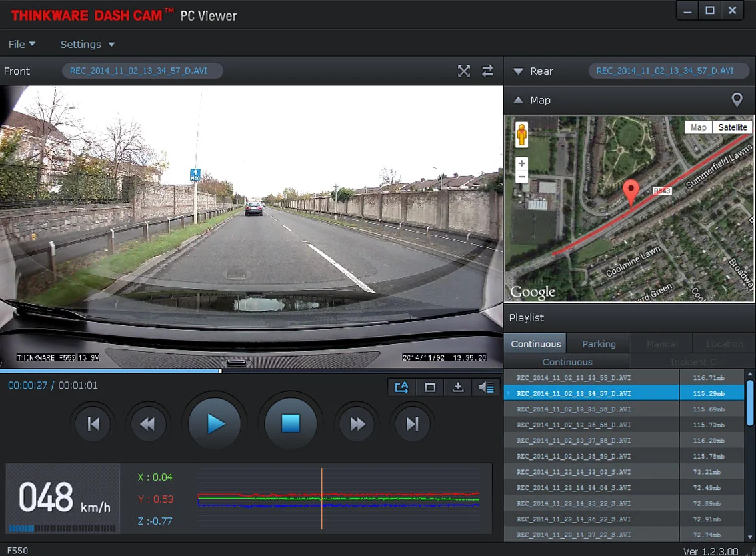
Task: Fast forward the video
Action: (x=357, y=424)
